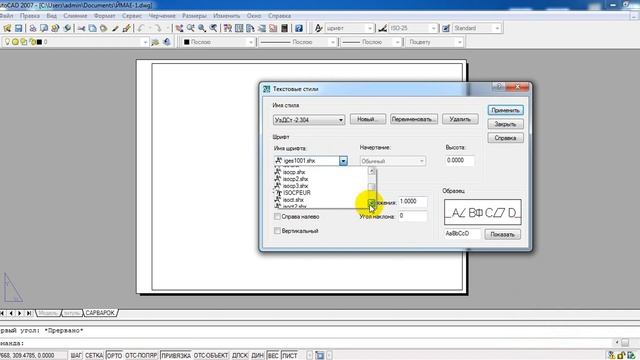Collapse the font name dropdown arrow
The width and height of the screenshot is (640, 360).
[343, 161]
